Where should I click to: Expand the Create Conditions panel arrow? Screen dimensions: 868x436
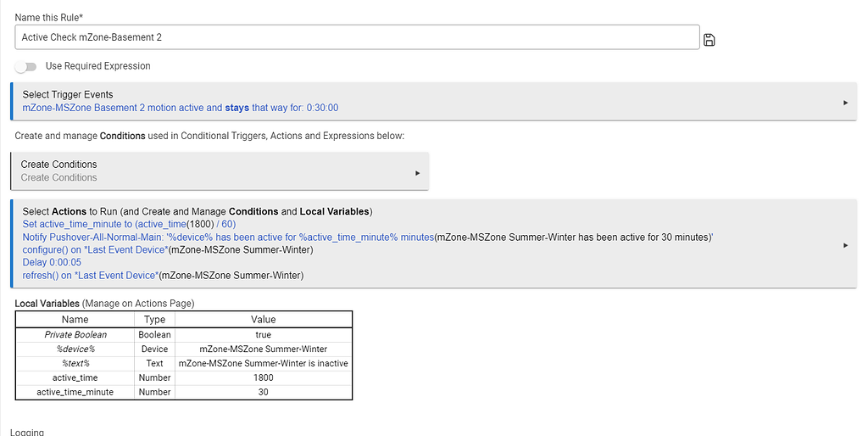point(417,172)
